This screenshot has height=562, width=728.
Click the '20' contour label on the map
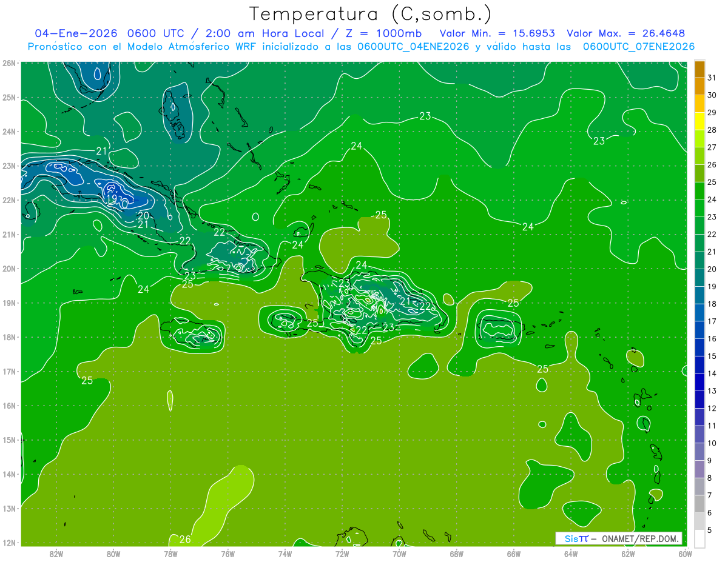[x=144, y=215]
